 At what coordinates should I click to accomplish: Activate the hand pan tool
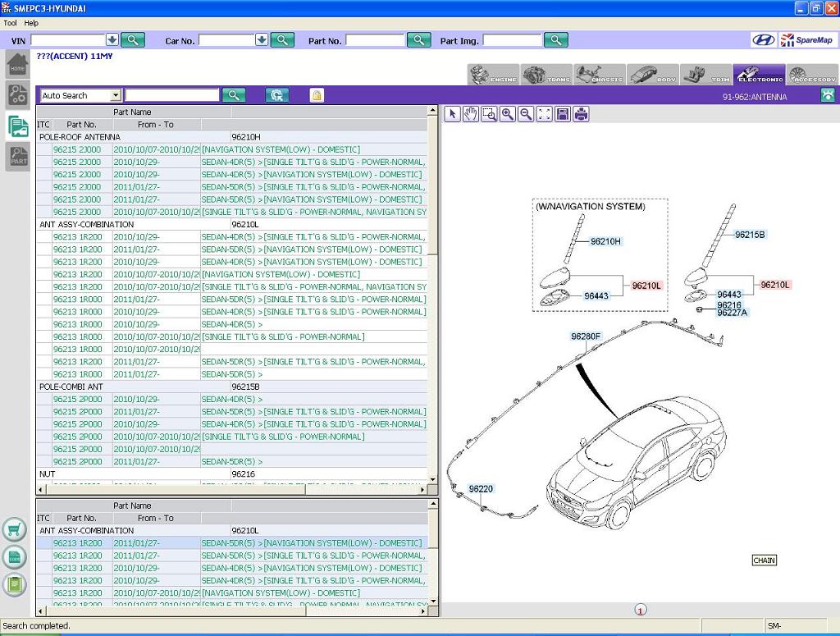[470, 114]
